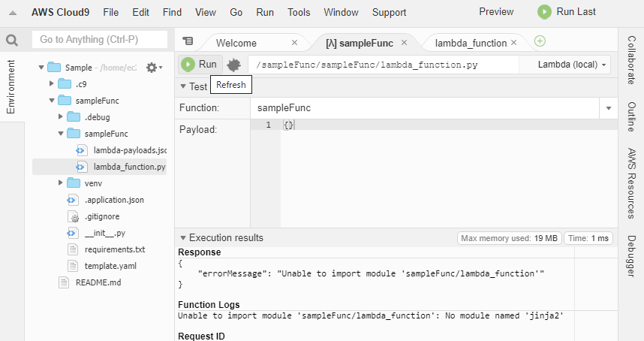Open the Collaborate side panel
The width and height of the screenshot is (644, 341).
631,60
